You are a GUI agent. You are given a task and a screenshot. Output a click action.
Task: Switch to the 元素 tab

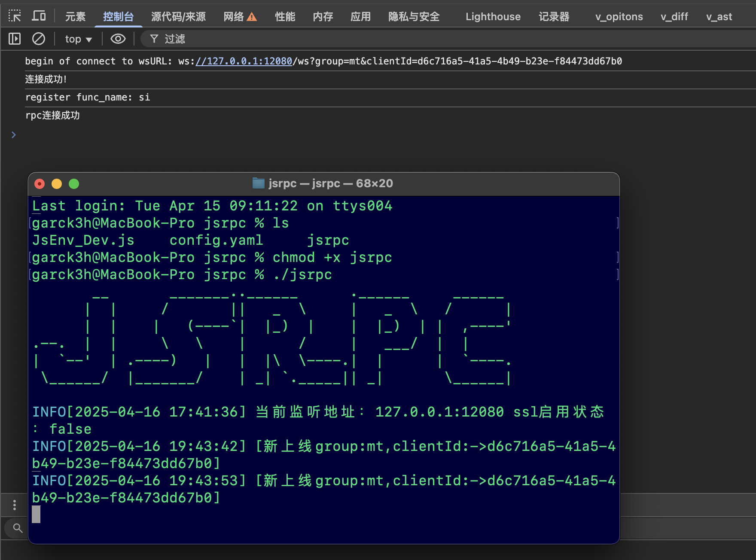(75, 17)
